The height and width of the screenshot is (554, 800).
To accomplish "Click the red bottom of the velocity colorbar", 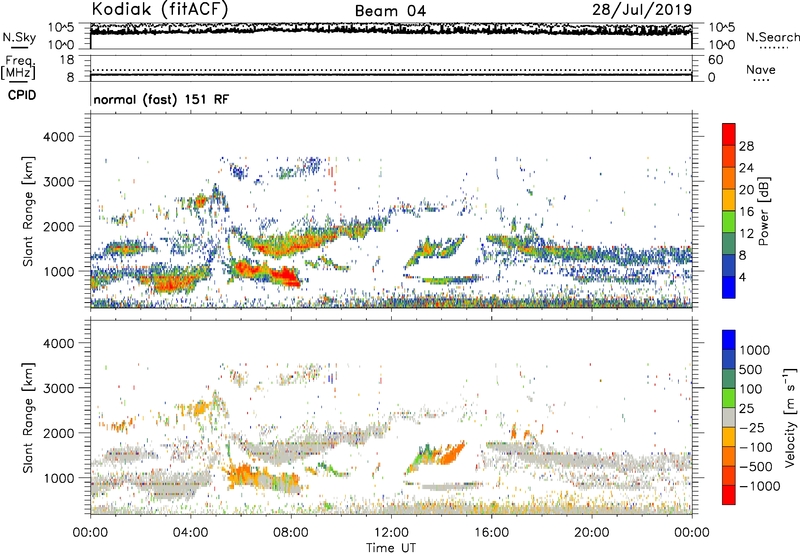I will (x=729, y=495).
